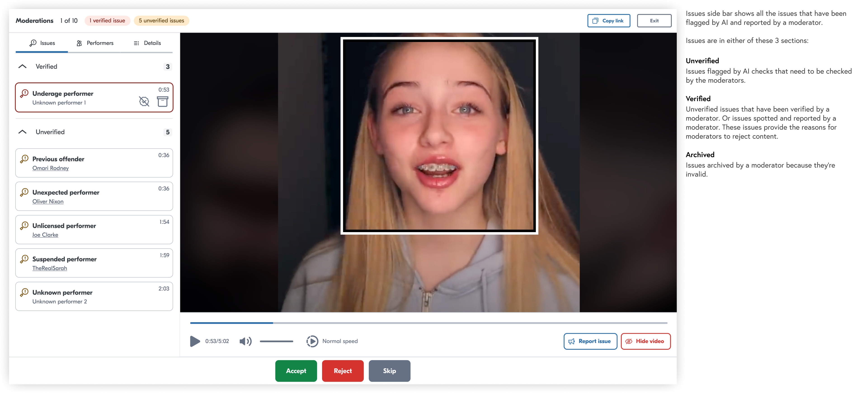Click the 1:54 timestamp on Unlicensed performer
This screenshot has width=868, height=406.
pos(164,222)
